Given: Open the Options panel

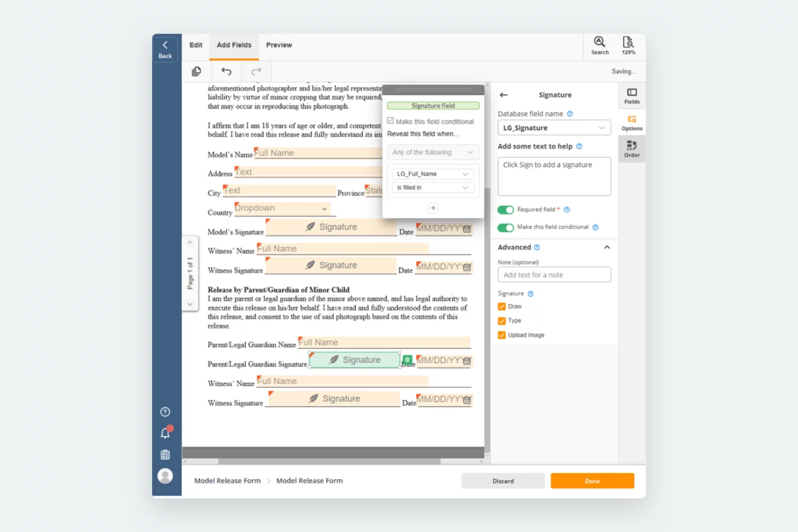Looking at the screenshot, I should pos(631,122).
